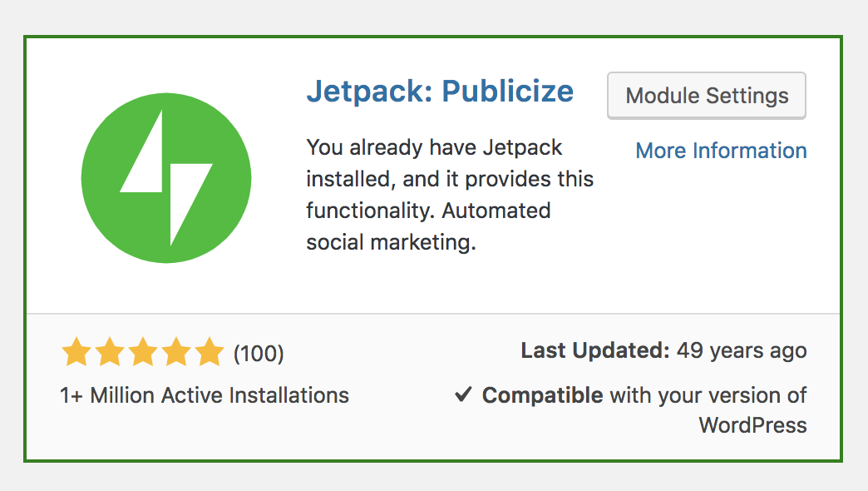868x491 pixels.
Task: Click the compatibility checkmark icon
Action: [x=463, y=394]
